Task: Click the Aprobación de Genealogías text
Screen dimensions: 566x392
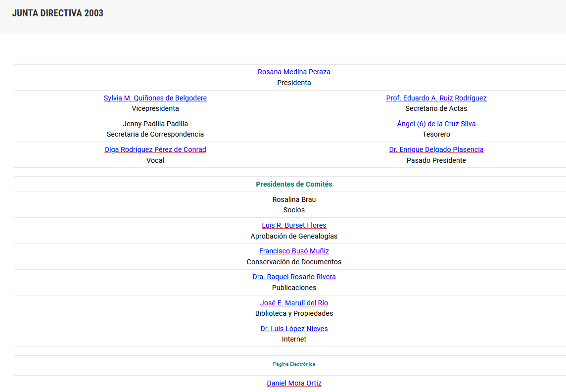Action: [x=294, y=236]
